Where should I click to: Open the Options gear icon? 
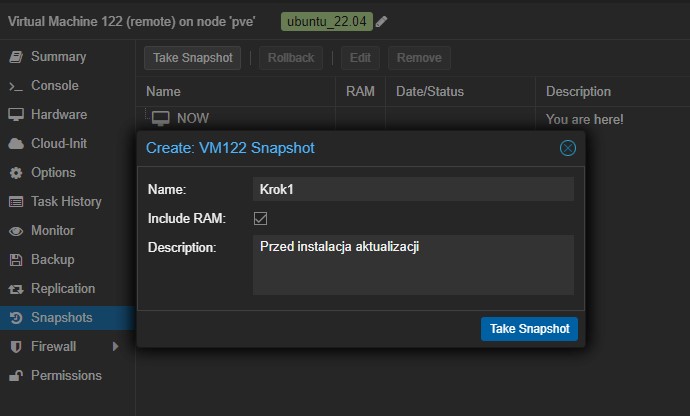pyautogui.click(x=15, y=173)
